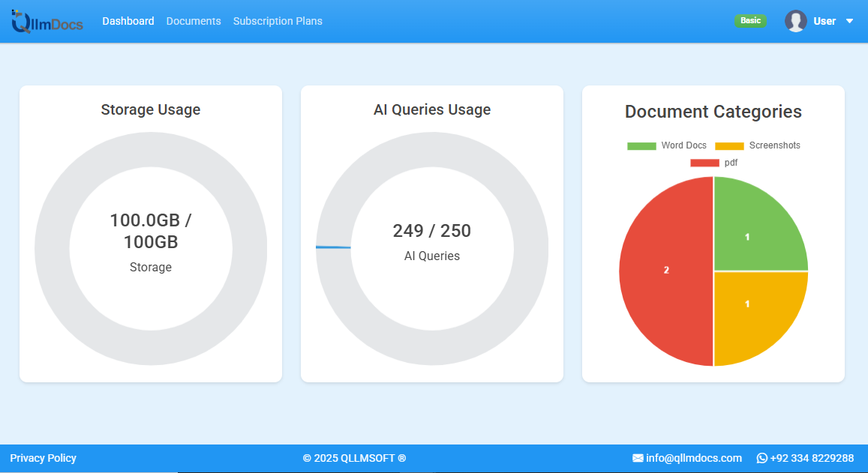The width and height of the screenshot is (868, 473).
Task: Select the Dashboard navigation item
Action: pyautogui.click(x=128, y=21)
